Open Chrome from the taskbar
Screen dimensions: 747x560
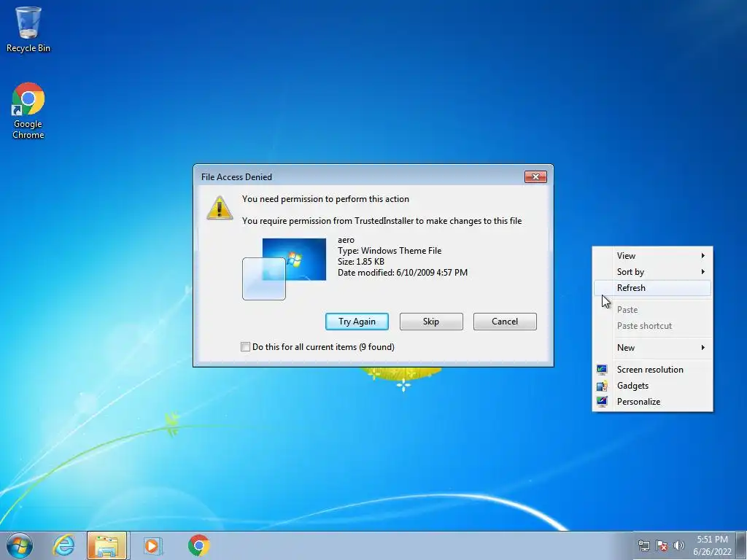(x=198, y=545)
